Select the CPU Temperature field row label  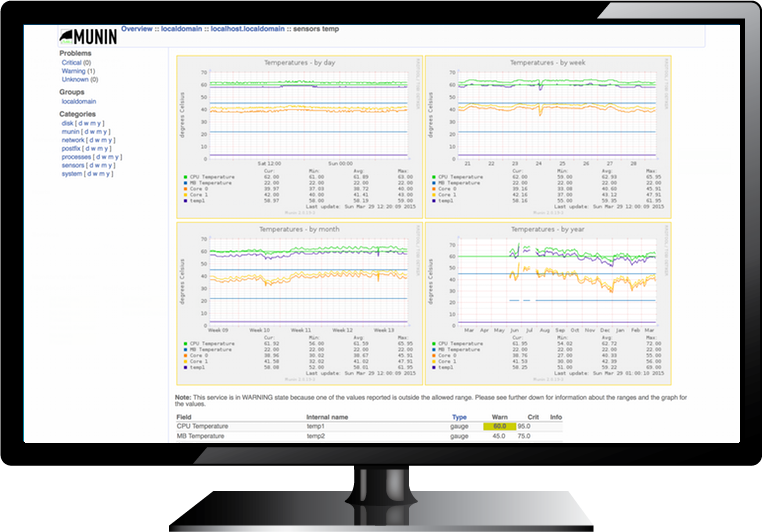coord(202,426)
